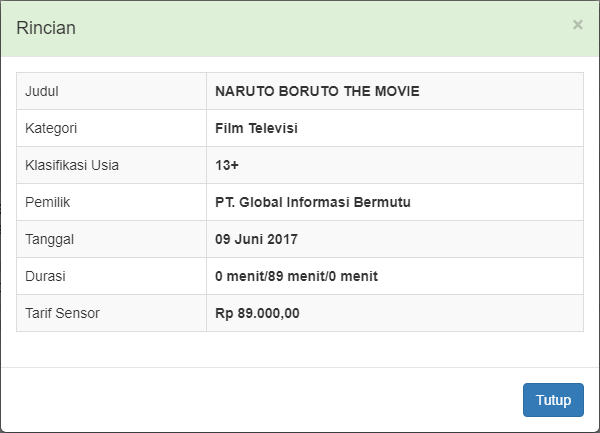Click the Rincian dialog title
600x433 pixels.
pos(46,28)
